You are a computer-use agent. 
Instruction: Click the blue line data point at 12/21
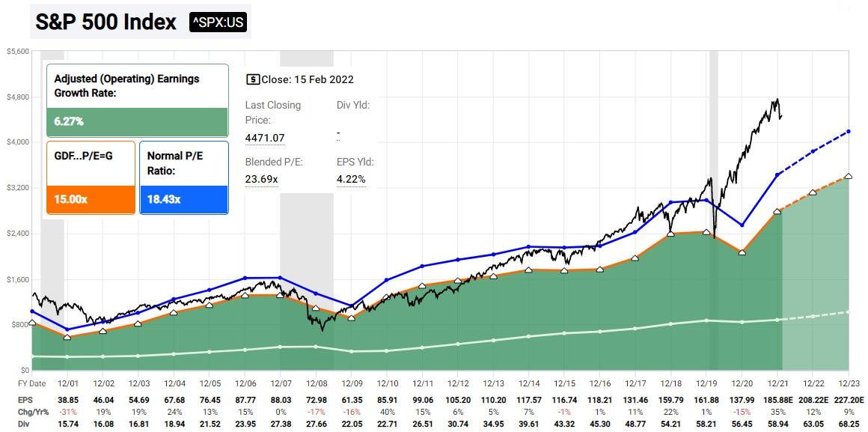click(x=777, y=174)
